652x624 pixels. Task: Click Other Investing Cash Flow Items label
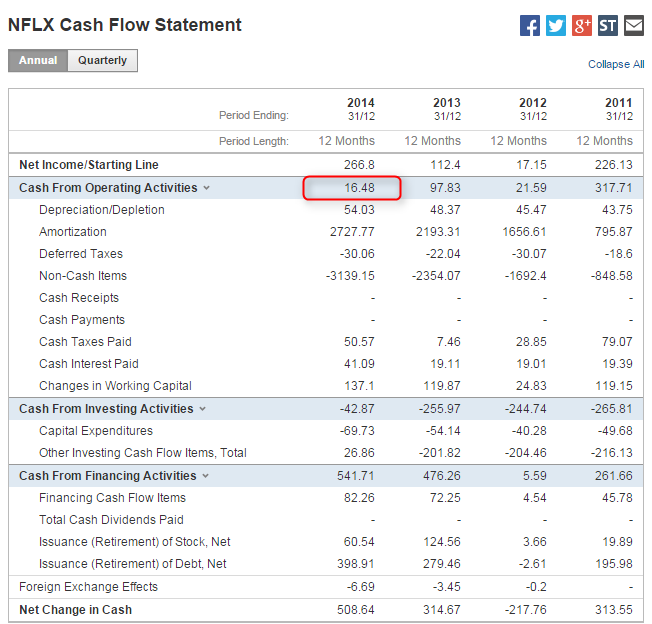143,453
